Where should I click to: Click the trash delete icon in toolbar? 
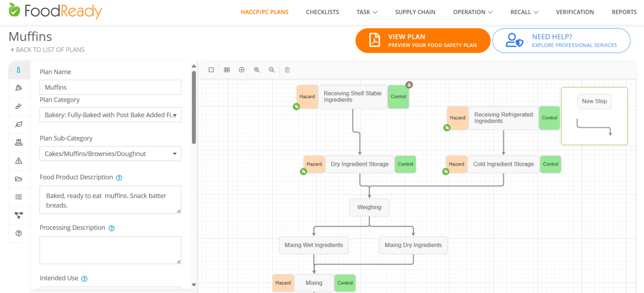tap(287, 70)
